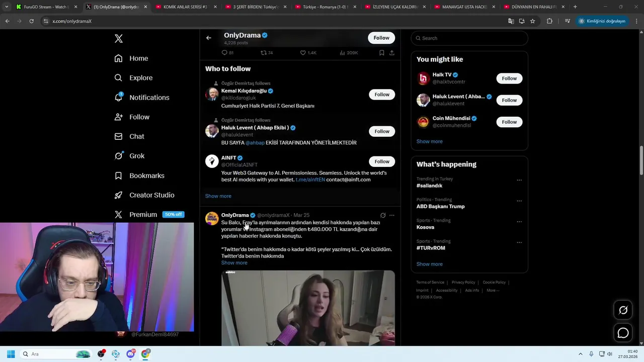The width and height of the screenshot is (644, 362).
Task: Click the translate page icon
Action: click(511, 21)
